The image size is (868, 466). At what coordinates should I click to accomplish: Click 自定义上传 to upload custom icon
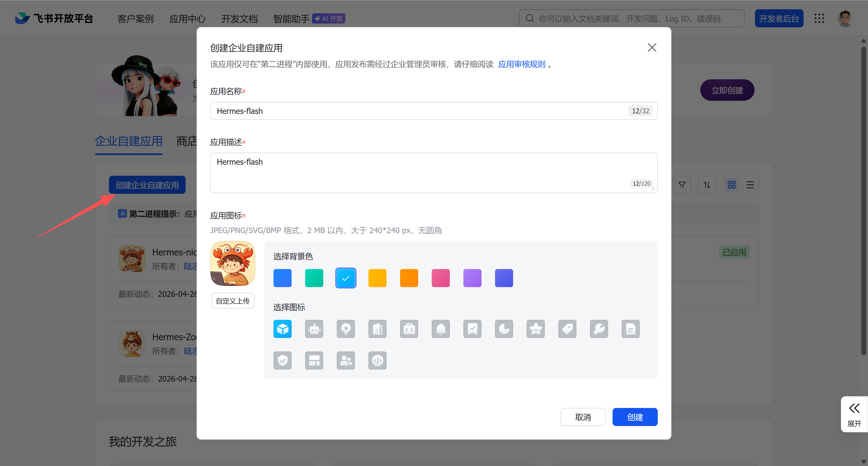pyautogui.click(x=233, y=301)
